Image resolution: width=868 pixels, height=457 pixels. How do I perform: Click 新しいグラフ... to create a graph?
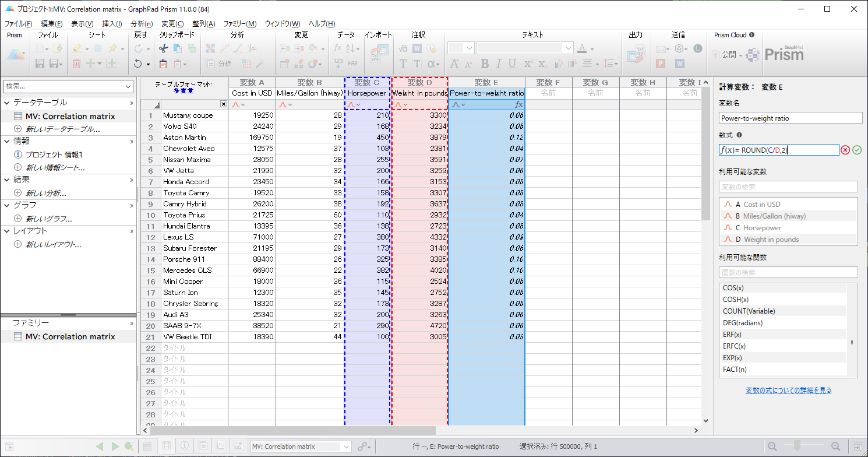click(x=48, y=219)
